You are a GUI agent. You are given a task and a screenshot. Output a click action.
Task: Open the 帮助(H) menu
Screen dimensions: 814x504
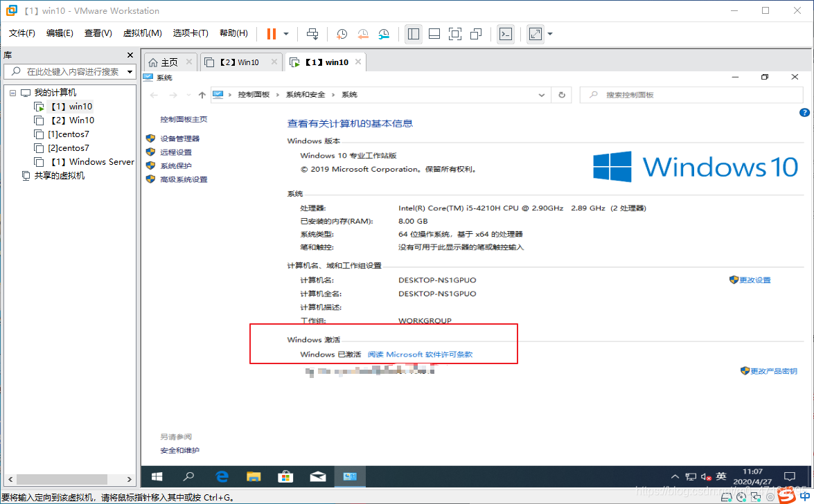tap(233, 33)
